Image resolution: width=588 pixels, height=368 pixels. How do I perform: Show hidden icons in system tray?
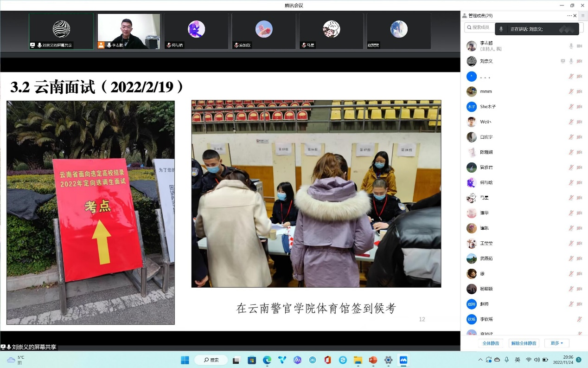coord(480,360)
